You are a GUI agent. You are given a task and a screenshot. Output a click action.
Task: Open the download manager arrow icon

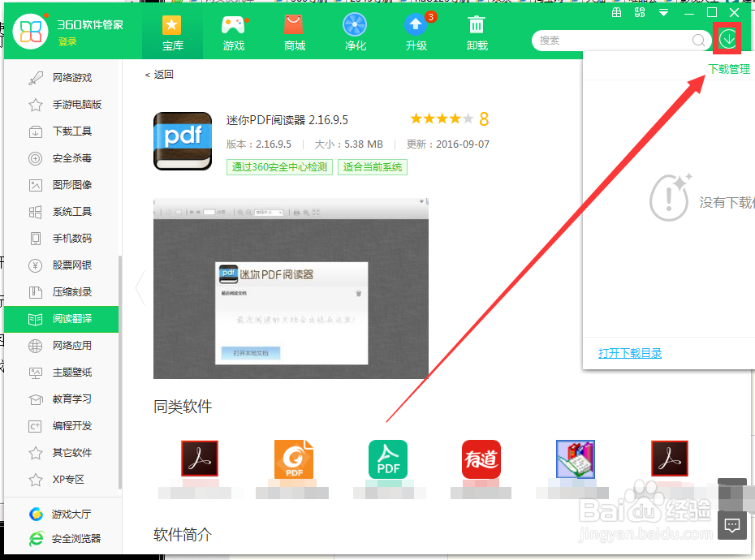[727, 39]
